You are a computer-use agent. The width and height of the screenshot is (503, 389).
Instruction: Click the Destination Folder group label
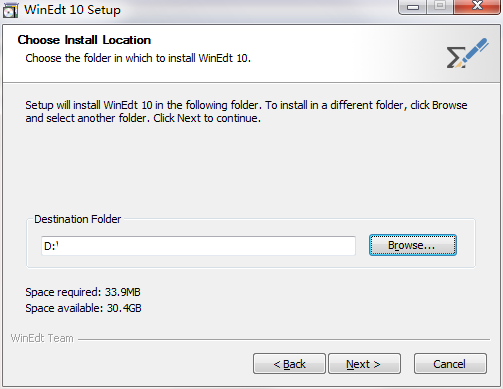[x=78, y=219]
